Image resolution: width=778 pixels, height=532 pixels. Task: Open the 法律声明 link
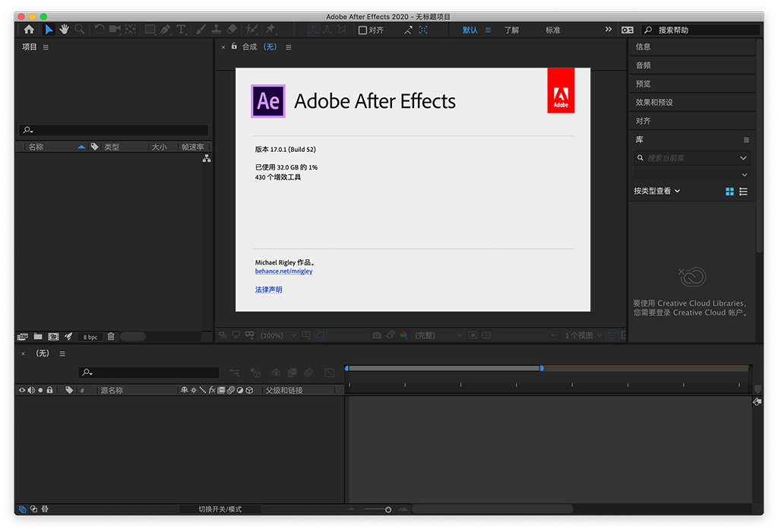[268, 290]
